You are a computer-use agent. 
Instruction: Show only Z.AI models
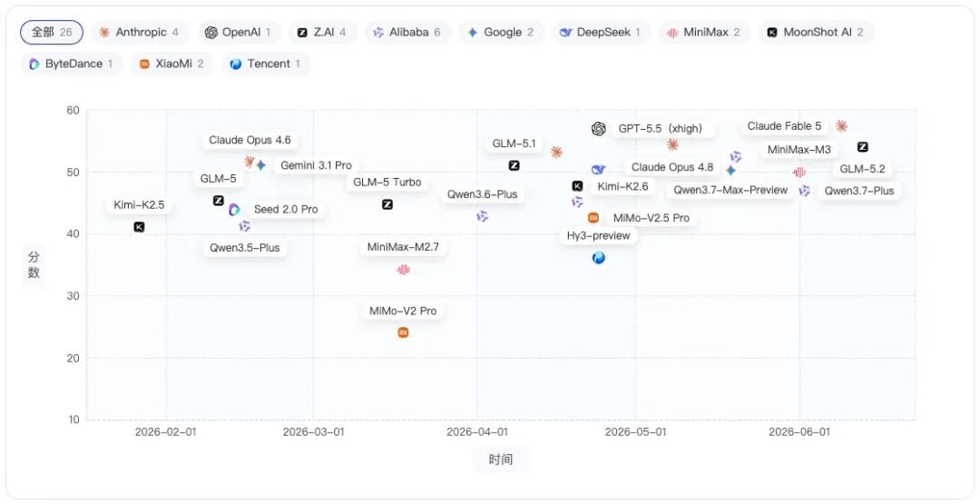click(x=322, y=33)
